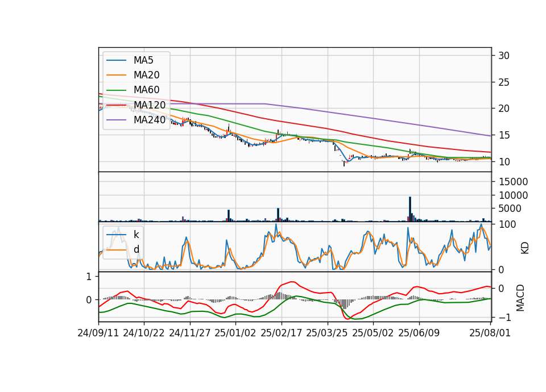Click the 24/10/22 date axis label
This screenshot has width=546, height=392.
click(144, 333)
